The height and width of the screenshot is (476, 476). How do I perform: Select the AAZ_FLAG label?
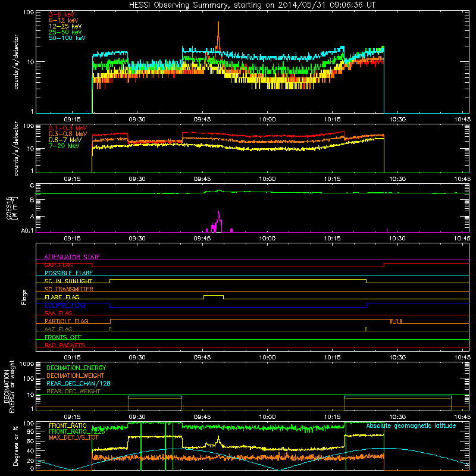(58, 329)
